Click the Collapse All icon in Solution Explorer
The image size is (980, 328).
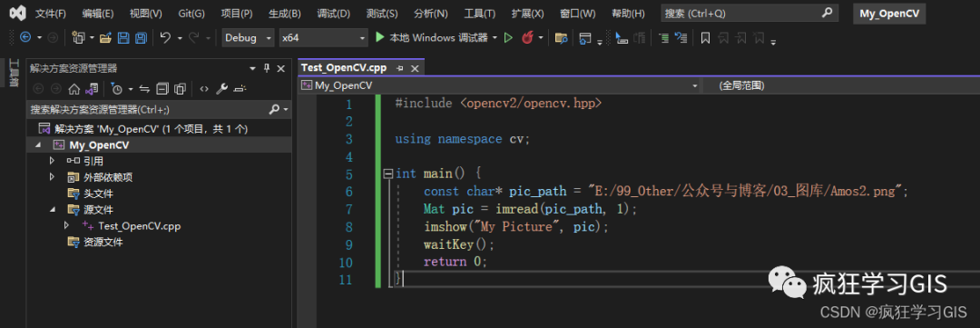coord(162,89)
